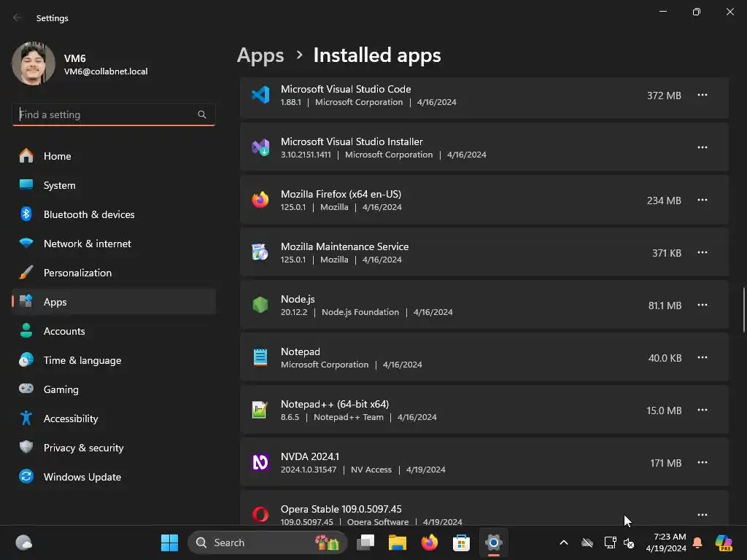Select Privacy & security in sidebar
Screen dimensions: 747x560
point(83,448)
